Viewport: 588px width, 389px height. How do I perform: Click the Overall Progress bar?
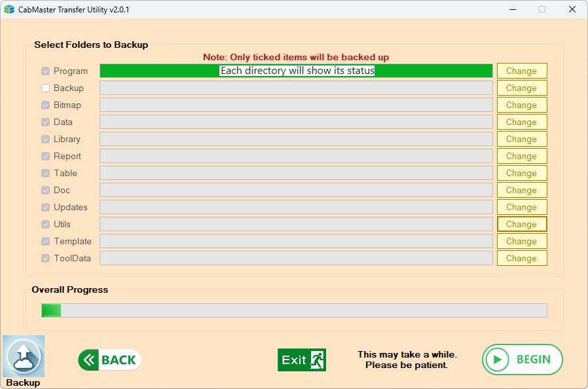[294, 310]
